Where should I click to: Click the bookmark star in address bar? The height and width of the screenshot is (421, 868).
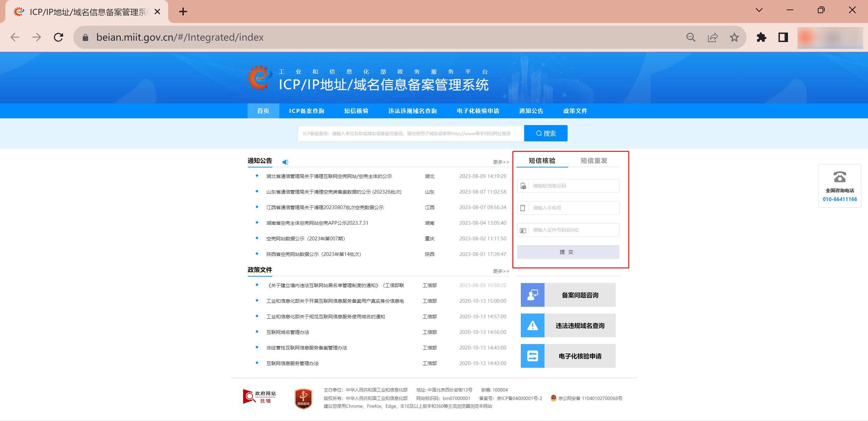click(734, 37)
